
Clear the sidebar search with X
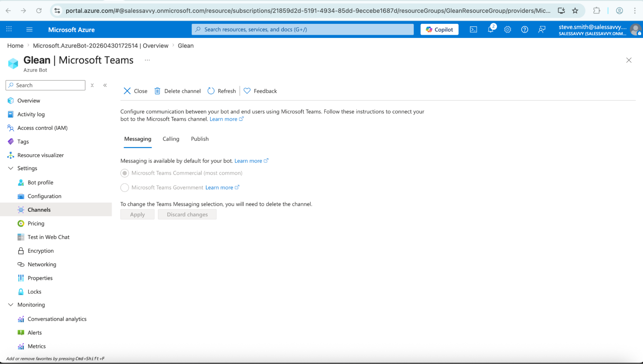click(92, 85)
